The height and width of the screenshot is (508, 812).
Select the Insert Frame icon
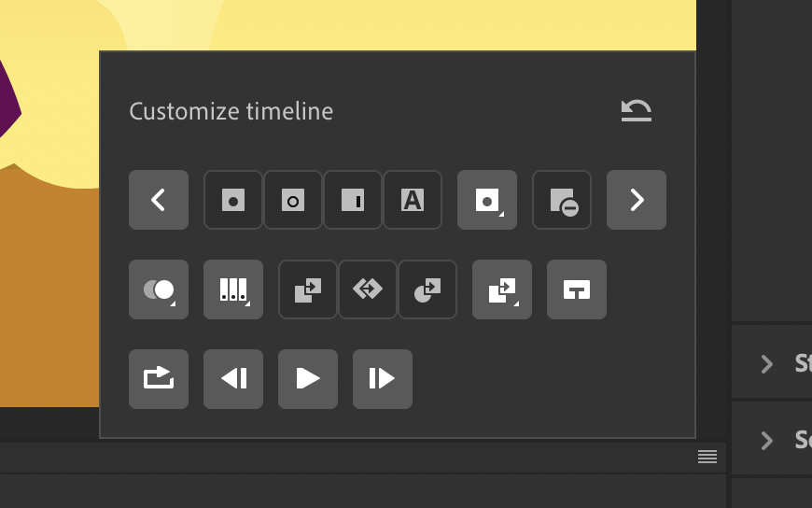click(x=353, y=200)
